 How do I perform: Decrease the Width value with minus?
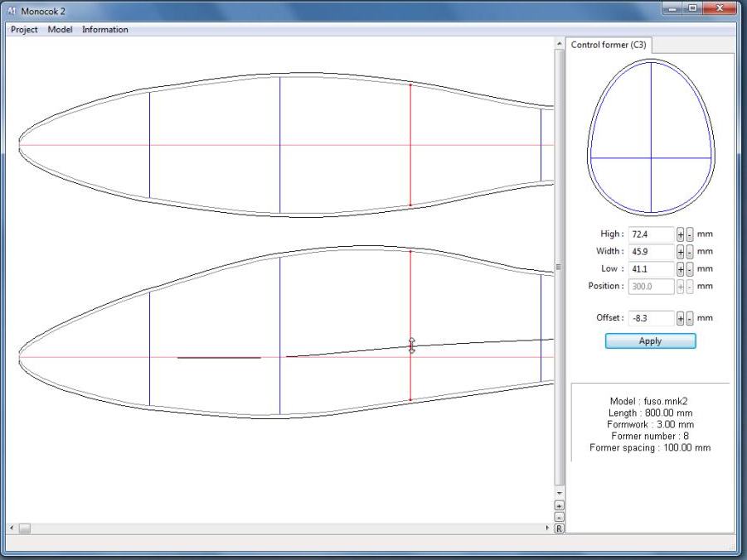[690, 252]
